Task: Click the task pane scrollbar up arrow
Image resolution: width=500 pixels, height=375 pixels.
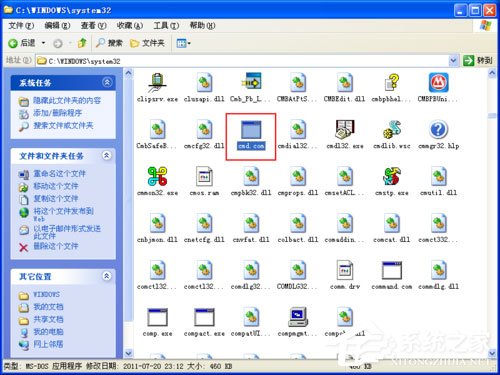Action: (x=128, y=73)
